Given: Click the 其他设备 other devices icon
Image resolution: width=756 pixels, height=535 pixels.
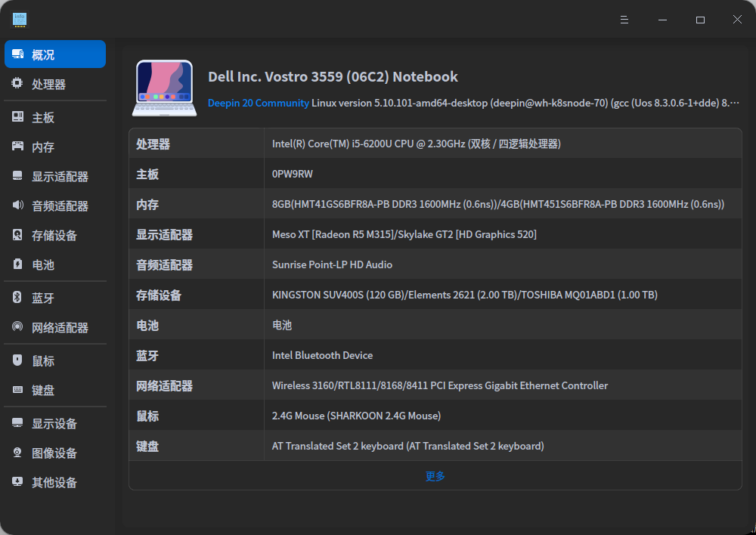Looking at the screenshot, I should tap(17, 481).
